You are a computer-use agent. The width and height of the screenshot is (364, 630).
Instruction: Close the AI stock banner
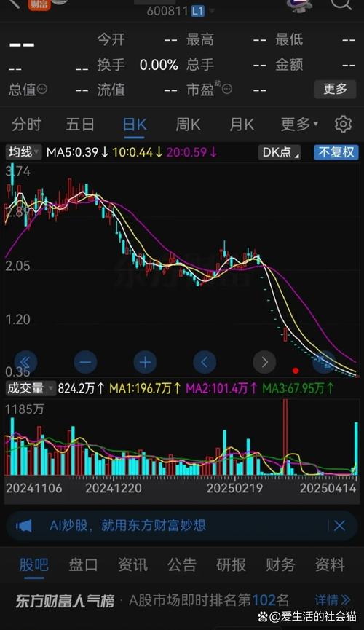click(339, 526)
